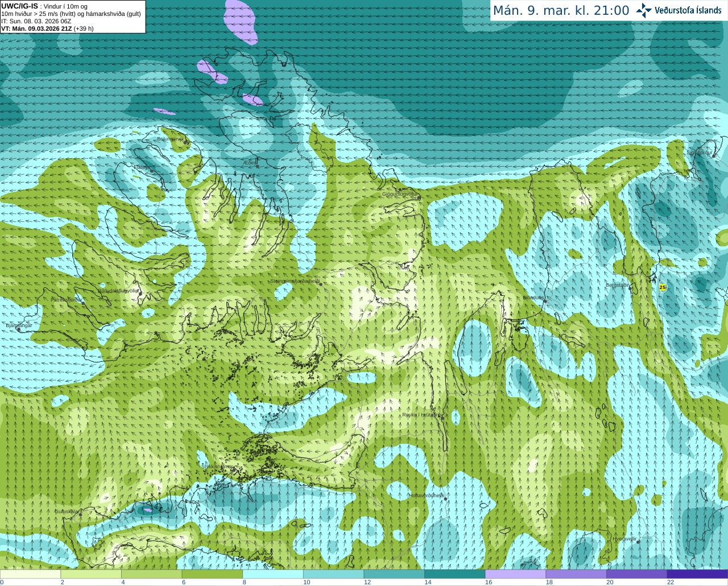Select the Æðey station label

(x=250, y=163)
